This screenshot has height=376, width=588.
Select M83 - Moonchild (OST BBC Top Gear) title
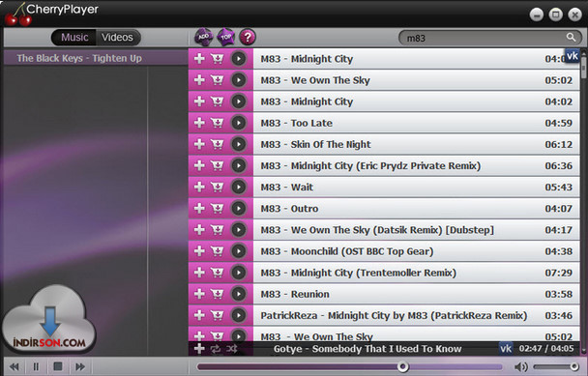347,251
